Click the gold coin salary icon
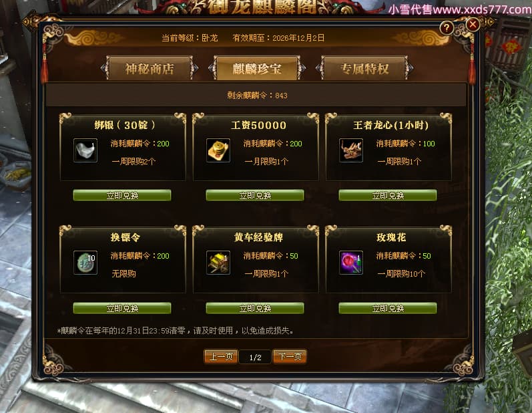Viewport: 532px width, 413px height. click(218, 150)
